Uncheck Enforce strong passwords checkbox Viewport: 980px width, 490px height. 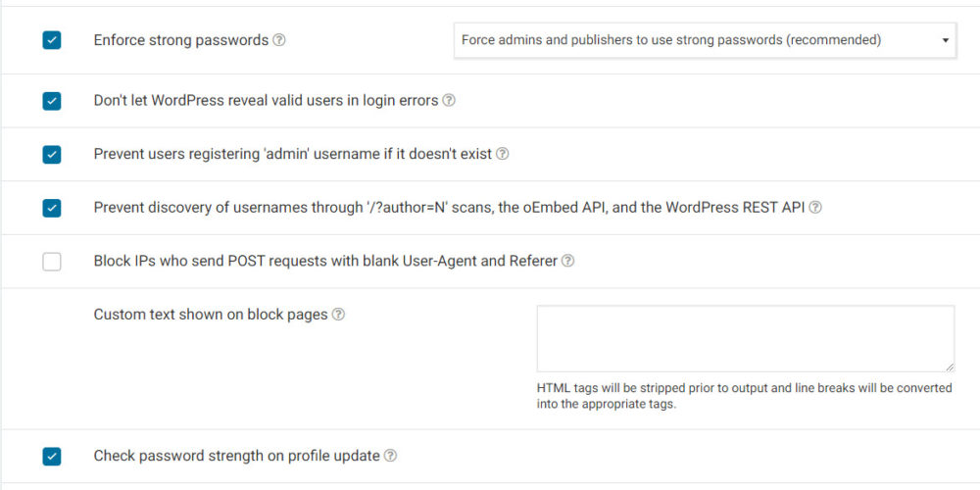(52, 40)
